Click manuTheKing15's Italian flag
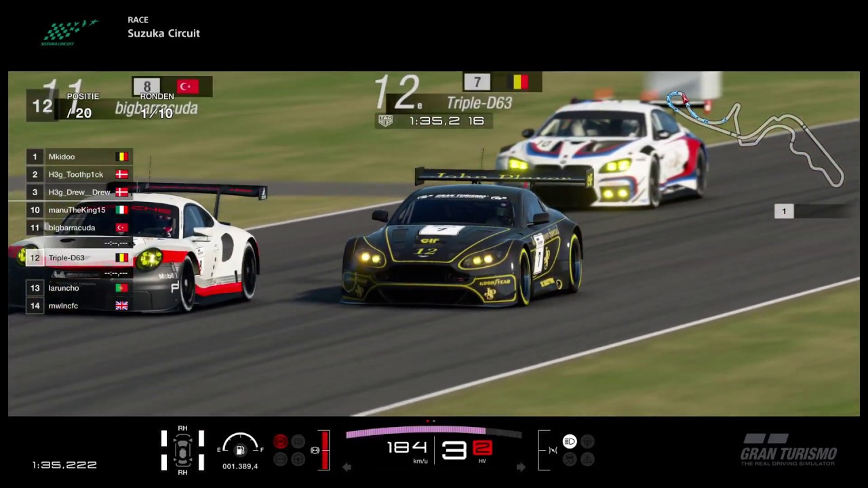Image resolution: width=868 pixels, height=488 pixels. coord(122,210)
